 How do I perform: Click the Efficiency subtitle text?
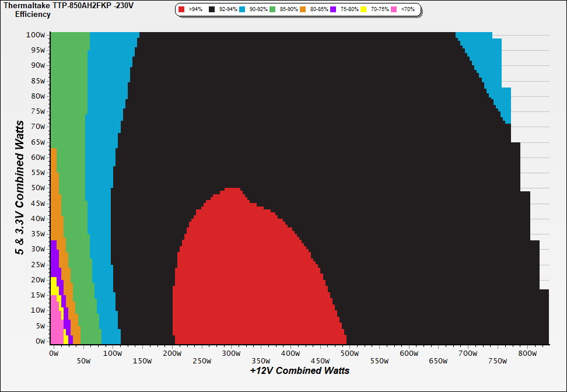[x=33, y=14]
